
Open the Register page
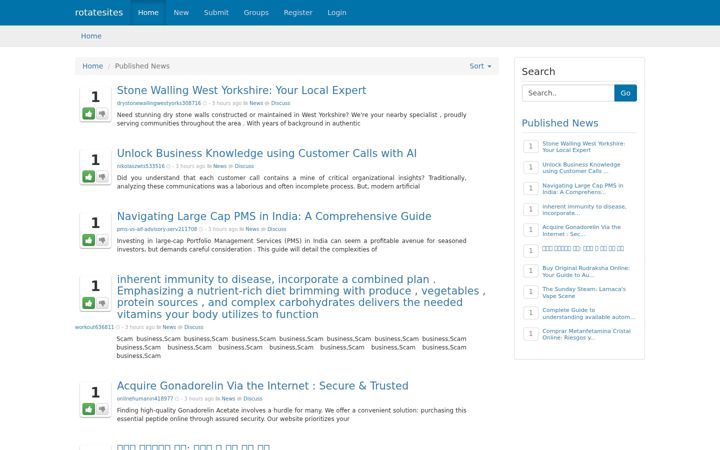coord(298,12)
